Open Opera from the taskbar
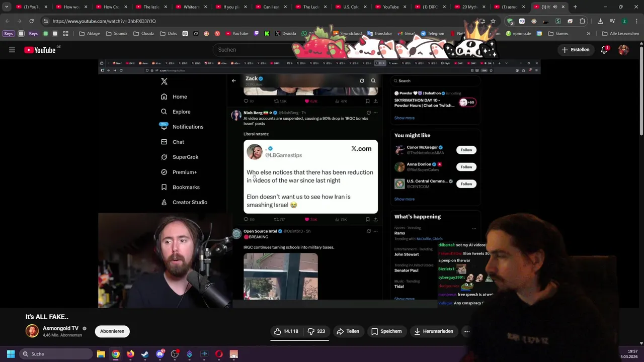Image resolution: width=644 pixels, height=362 pixels. (x=219, y=354)
